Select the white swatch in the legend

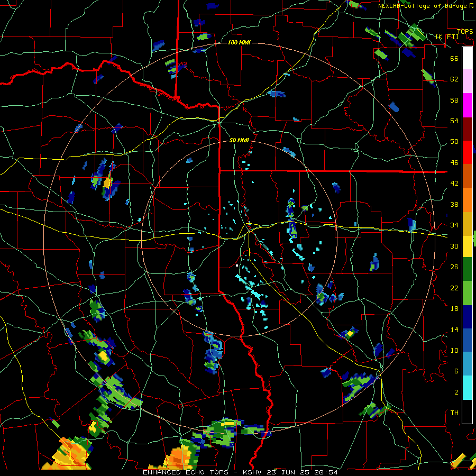[x=467, y=58]
